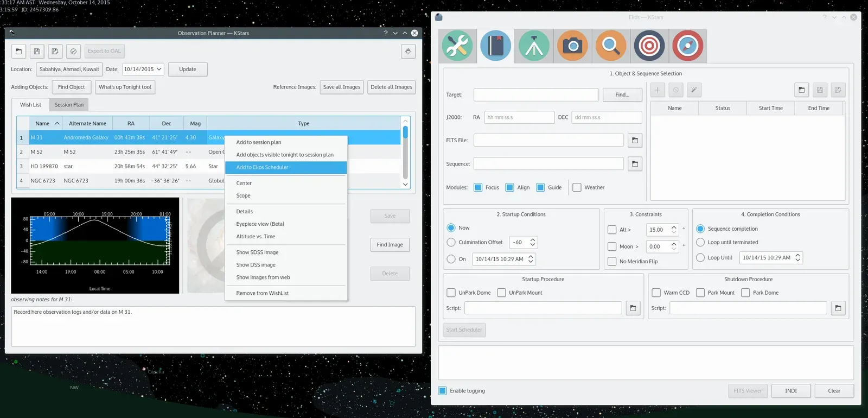This screenshot has height=418, width=868.
Task: Click the checkmark wizard icon in Observation Planner
Action: (73, 51)
